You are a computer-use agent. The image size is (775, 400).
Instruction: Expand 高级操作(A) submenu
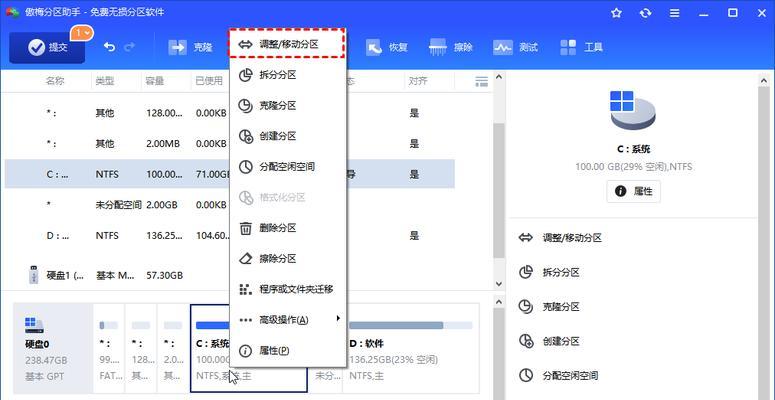pyautogui.click(x=288, y=320)
